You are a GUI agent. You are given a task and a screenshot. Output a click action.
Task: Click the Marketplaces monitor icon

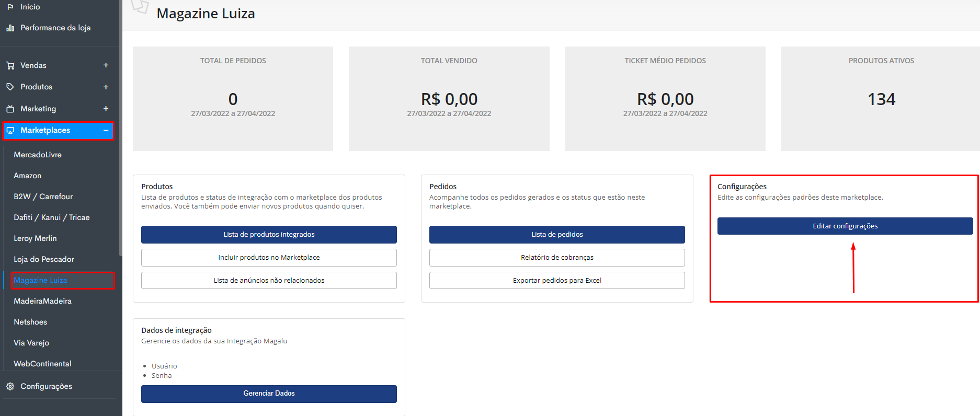pos(10,130)
